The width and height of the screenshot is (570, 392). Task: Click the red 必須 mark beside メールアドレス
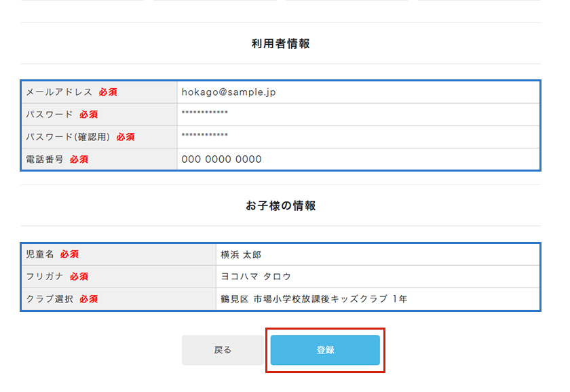click(x=108, y=92)
